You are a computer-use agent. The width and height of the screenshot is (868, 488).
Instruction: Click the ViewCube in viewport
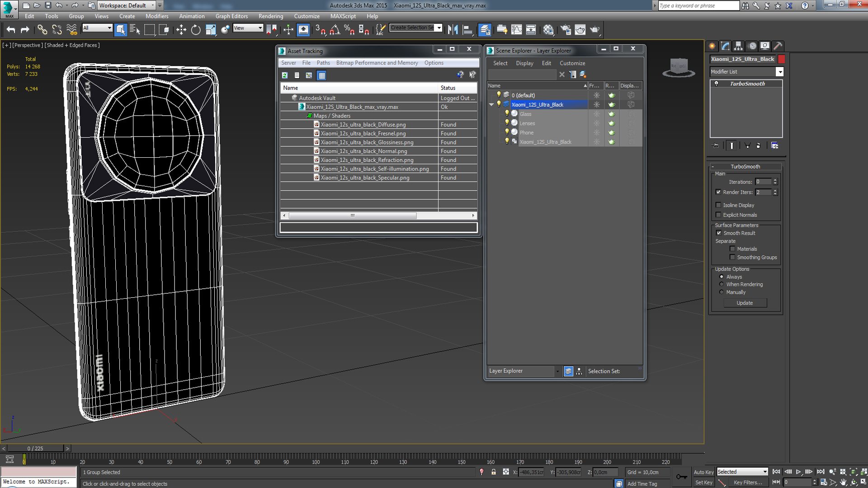[x=679, y=67]
